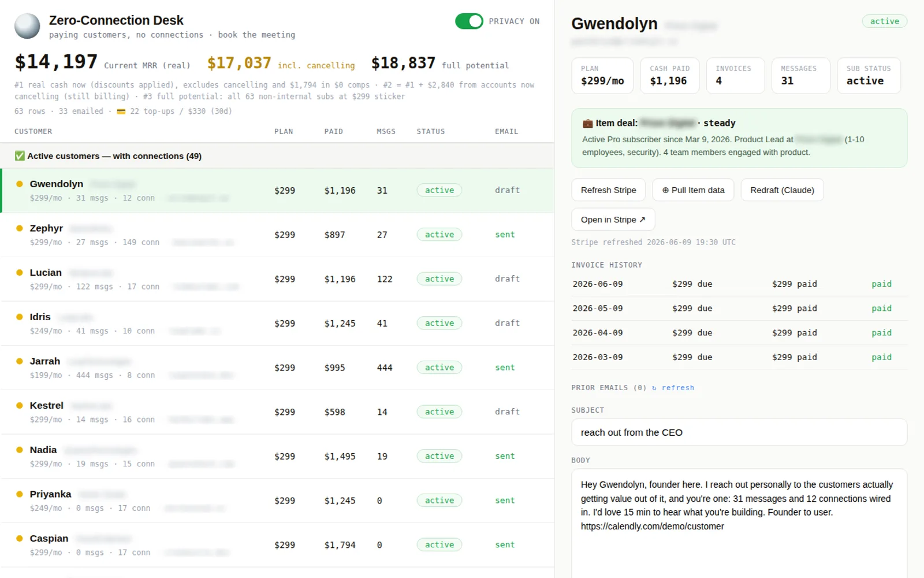Open in Stripe external link button
This screenshot has height=578, width=924.
pyautogui.click(x=613, y=220)
